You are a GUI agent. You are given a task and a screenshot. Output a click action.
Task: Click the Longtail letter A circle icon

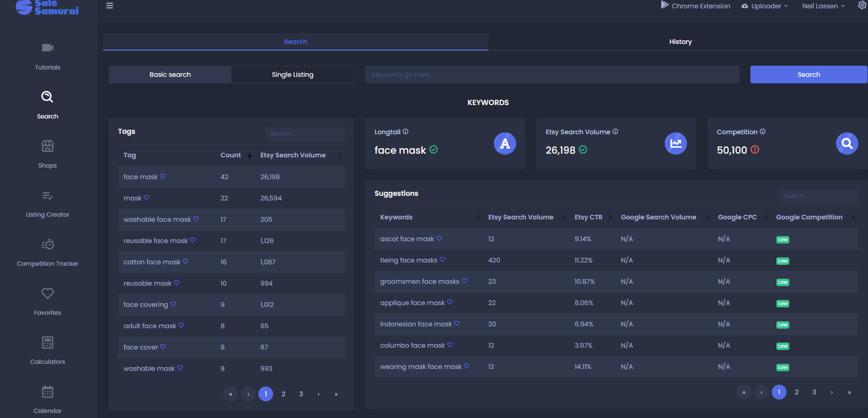[505, 143]
